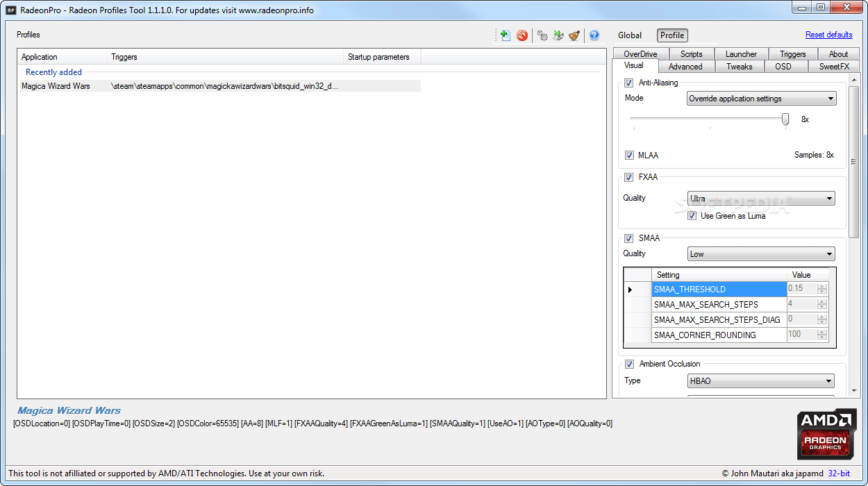The image size is (868, 486).
Task: Click the Value column header in SMAA grid
Action: [809, 275]
